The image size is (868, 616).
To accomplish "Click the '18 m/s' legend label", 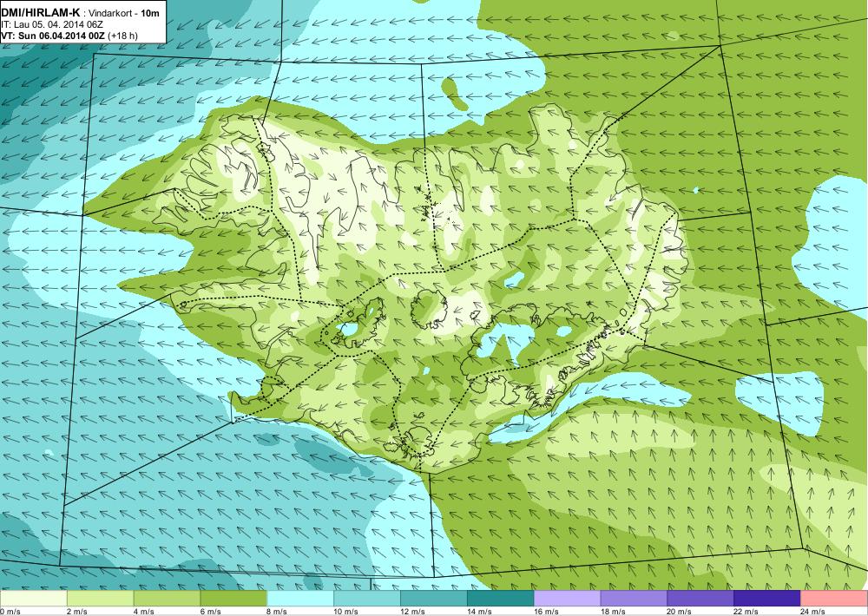I will (x=613, y=612).
